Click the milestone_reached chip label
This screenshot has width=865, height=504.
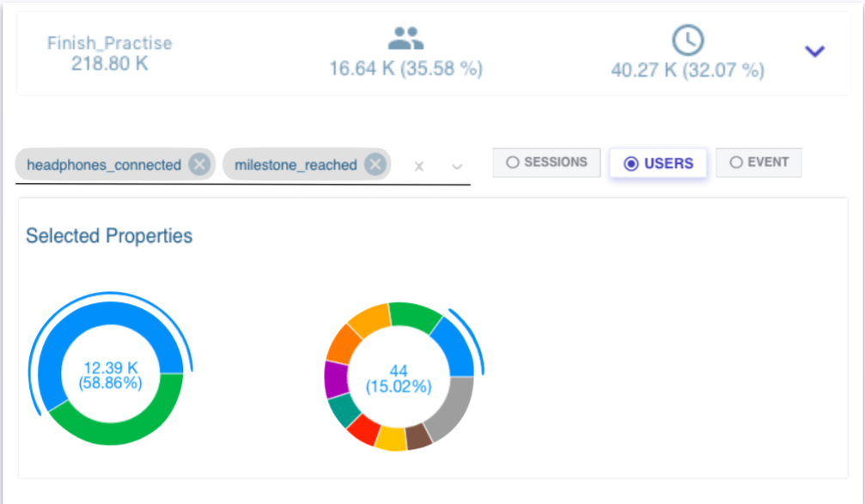[295, 165]
